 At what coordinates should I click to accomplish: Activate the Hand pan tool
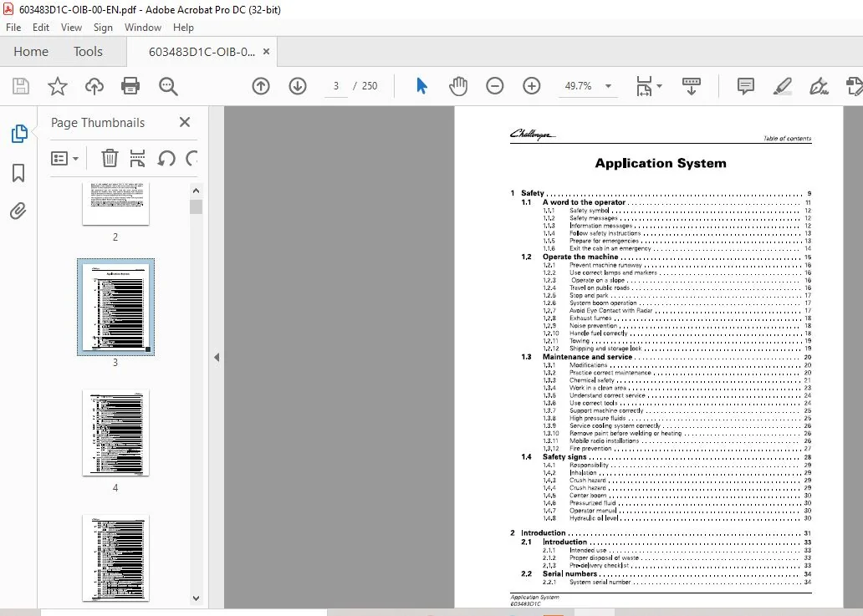[x=458, y=86]
